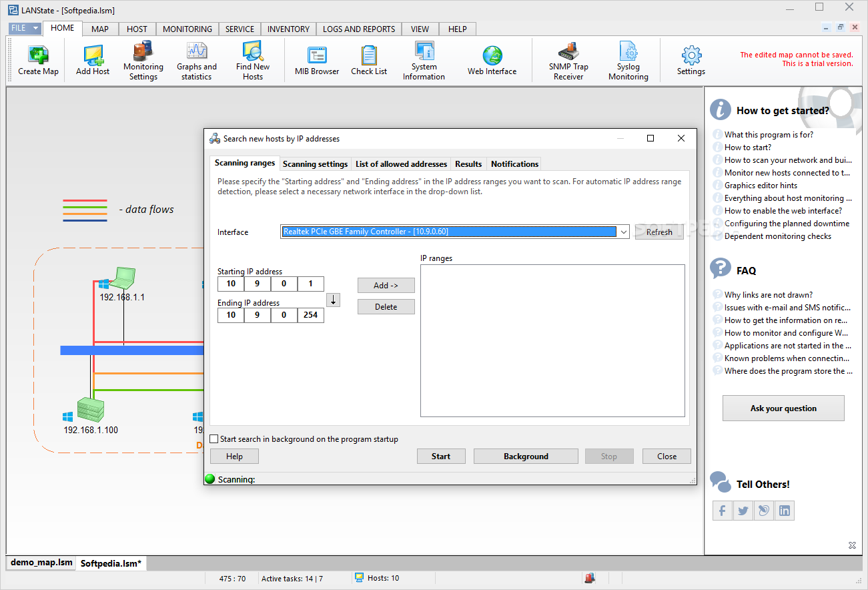Open Graphs and statistics
Viewport: 868px width, 590px height.
196,51
